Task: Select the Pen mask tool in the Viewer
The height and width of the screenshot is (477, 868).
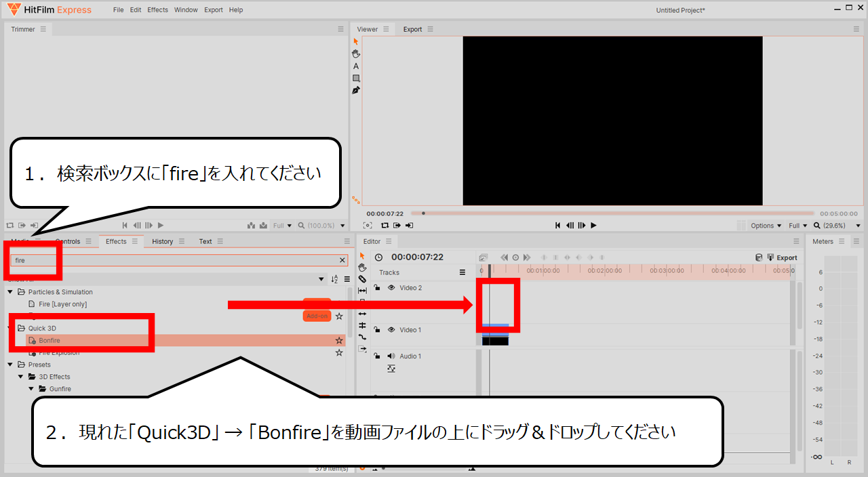Action: (x=356, y=90)
